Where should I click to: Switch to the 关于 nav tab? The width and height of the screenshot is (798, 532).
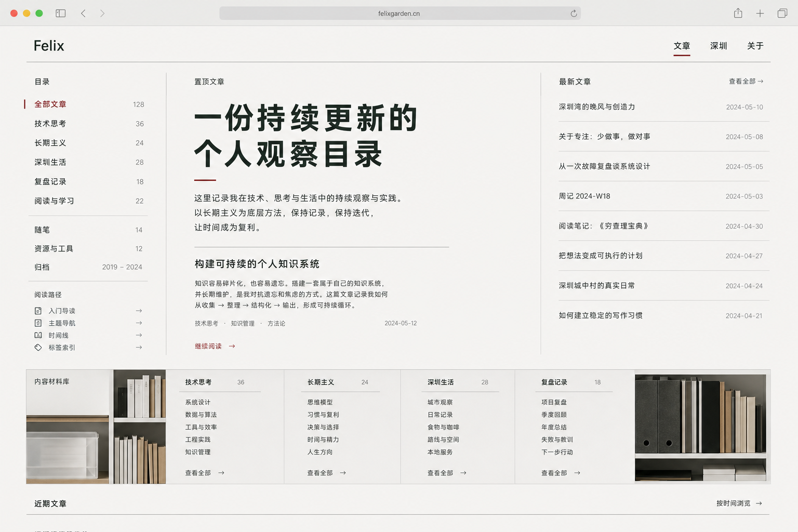pyautogui.click(x=755, y=46)
